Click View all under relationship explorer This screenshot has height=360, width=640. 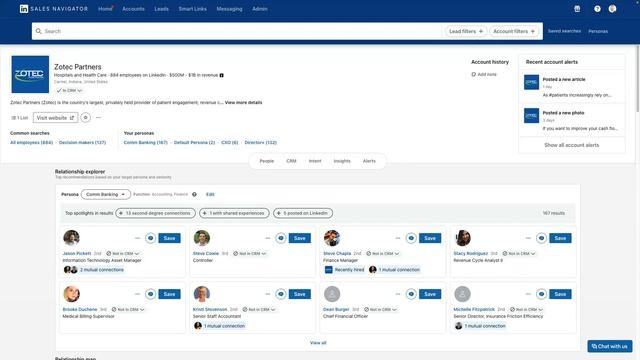point(318,343)
